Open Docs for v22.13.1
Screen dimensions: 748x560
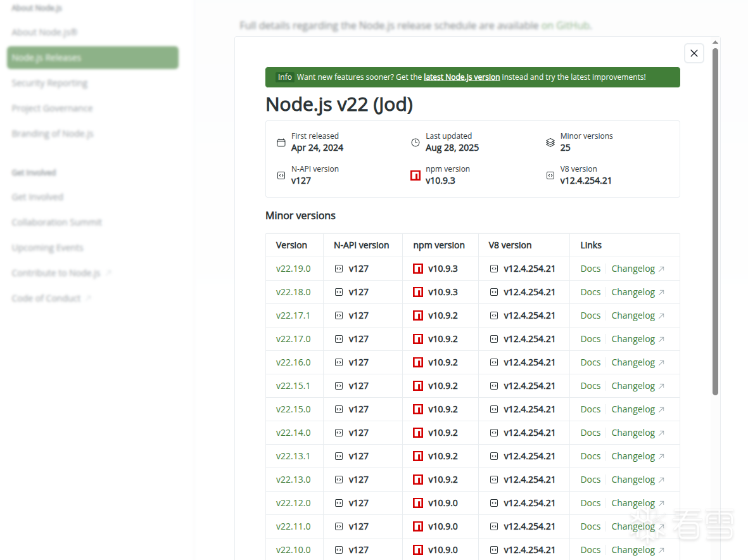coord(590,456)
